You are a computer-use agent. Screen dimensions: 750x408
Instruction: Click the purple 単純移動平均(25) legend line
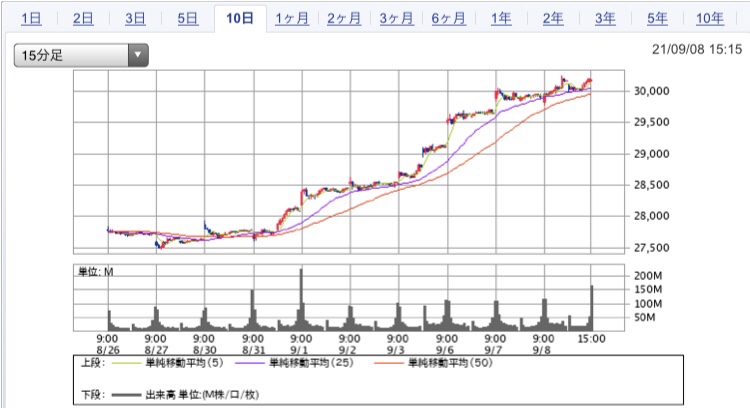250,363
